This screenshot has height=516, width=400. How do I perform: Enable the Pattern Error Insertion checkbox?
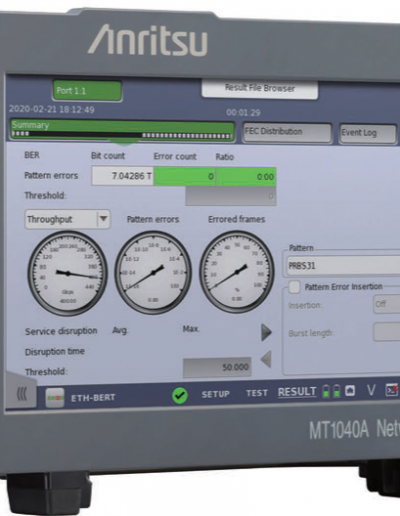pyautogui.click(x=294, y=287)
